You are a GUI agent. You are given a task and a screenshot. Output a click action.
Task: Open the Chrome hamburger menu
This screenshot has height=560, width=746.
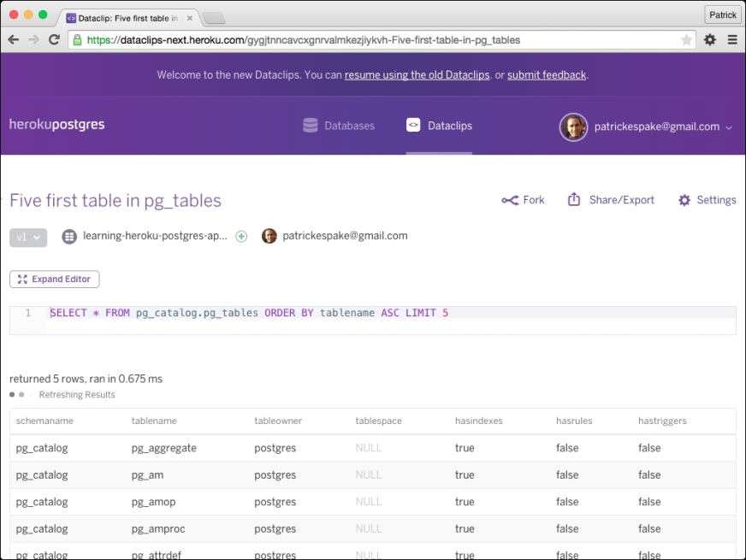[732, 40]
